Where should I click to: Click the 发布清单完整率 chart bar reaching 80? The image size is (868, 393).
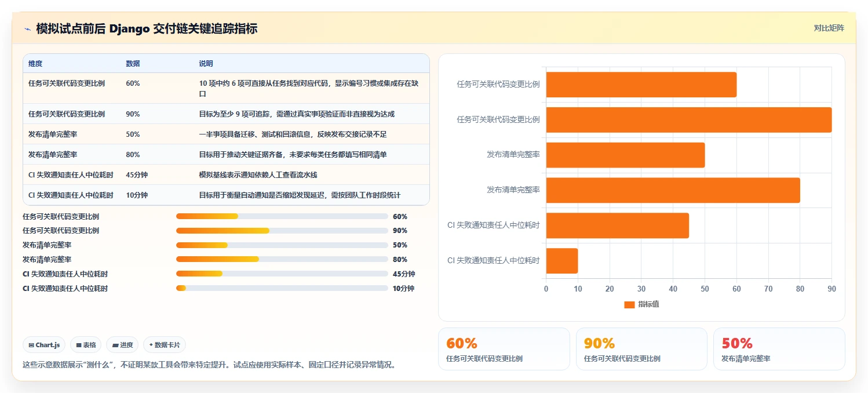pyautogui.click(x=673, y=190)
